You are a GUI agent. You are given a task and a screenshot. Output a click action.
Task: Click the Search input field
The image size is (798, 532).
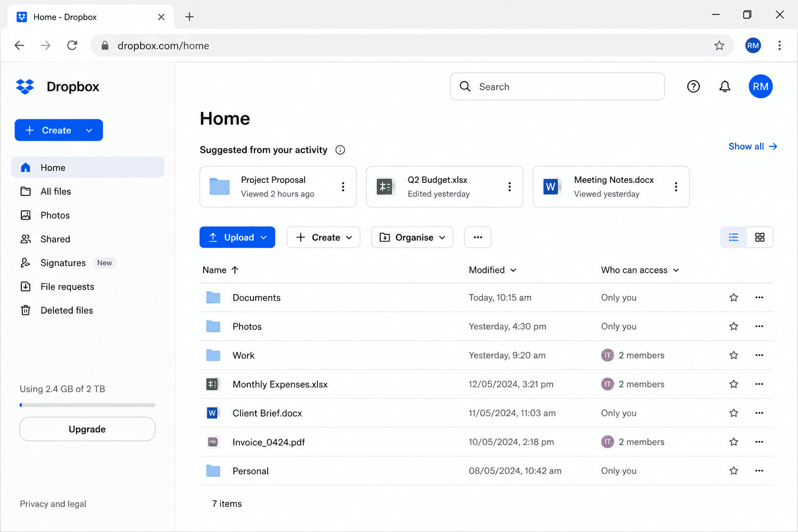point(557,87)
